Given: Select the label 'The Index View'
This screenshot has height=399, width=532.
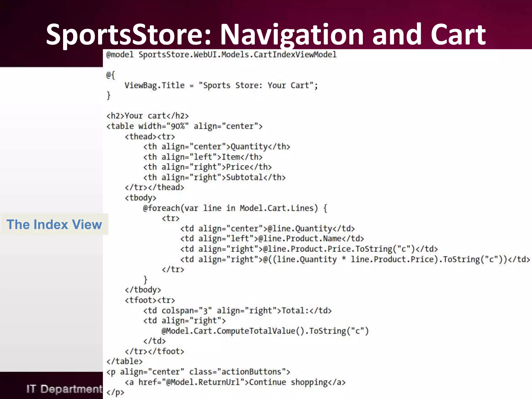Looking at the screenshot, I should 54,224.
